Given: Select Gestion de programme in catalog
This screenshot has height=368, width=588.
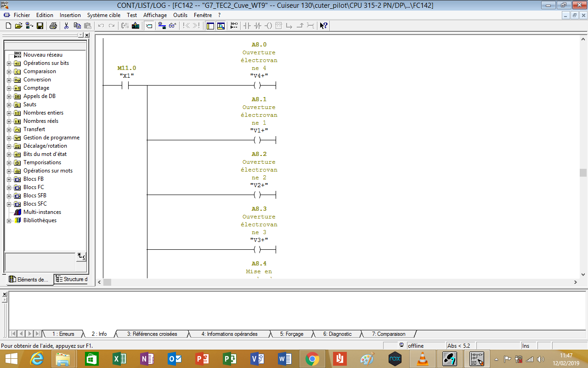Looking at the screenshot, I should (x=51, y=138).
